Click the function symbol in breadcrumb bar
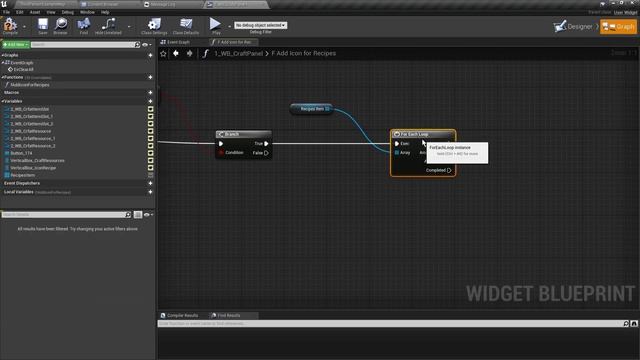640x360 pixels. click(205, 53)
